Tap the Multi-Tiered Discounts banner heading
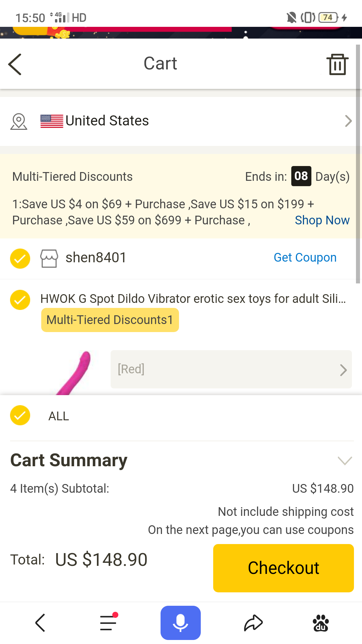The width and height of the screenshot is (362, 644). [72, 176]
